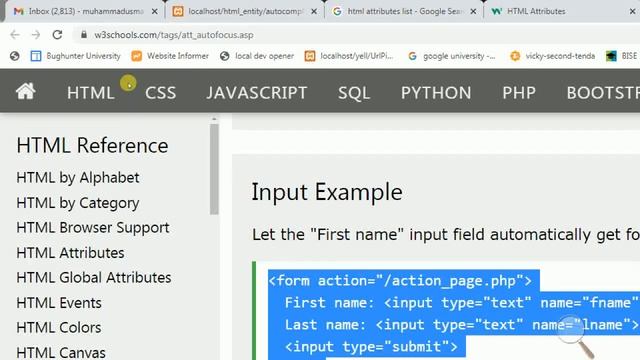Image resolution: width=640 pixels, height=360 pixels.
Task: Open the CSS menu in top navigation
Action: click(160, 93)
